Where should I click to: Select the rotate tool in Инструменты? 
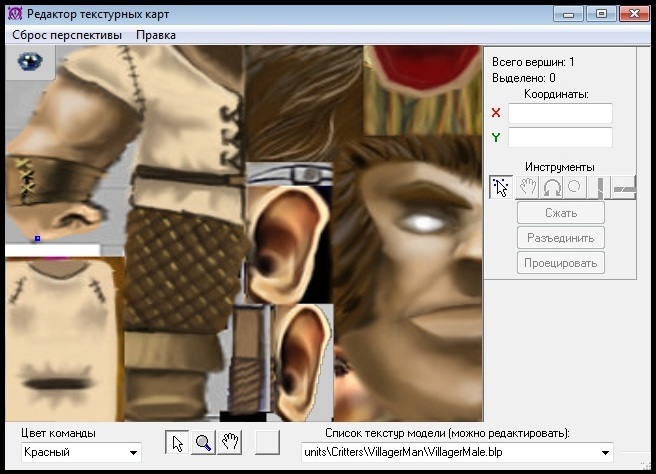tap(550, 187)
